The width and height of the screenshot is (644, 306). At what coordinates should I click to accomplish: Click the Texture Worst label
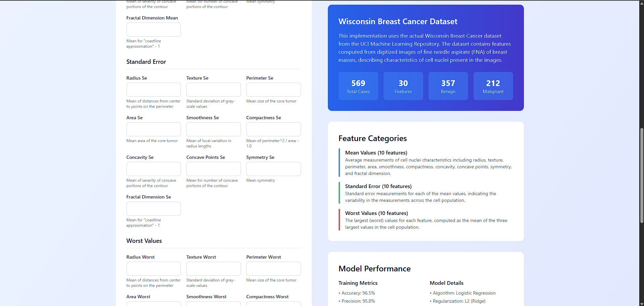(x=201, y=257)
